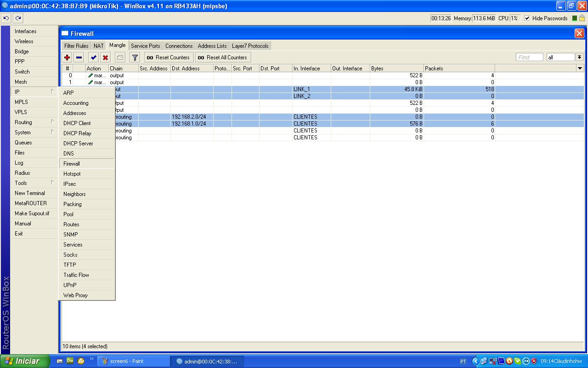The width and height of the screenshot is (588, 368).
Task: Close the Firewall window
Action: 579,33
